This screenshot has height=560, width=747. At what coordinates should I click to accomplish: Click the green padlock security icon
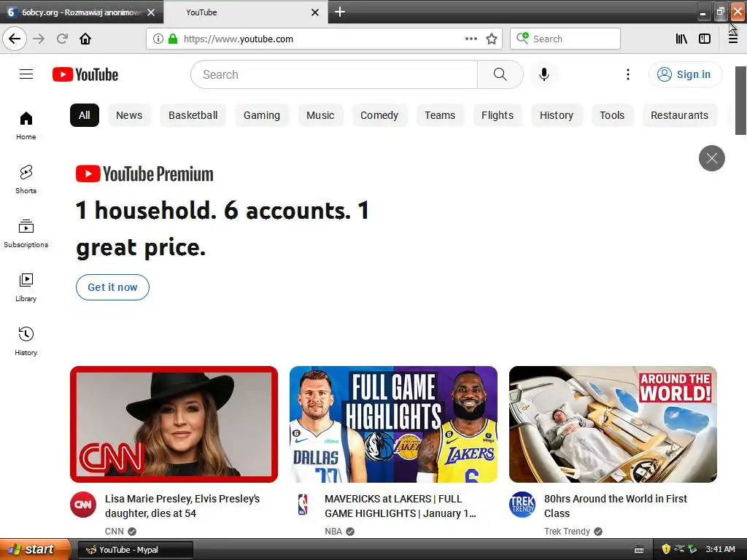(173, 39)
